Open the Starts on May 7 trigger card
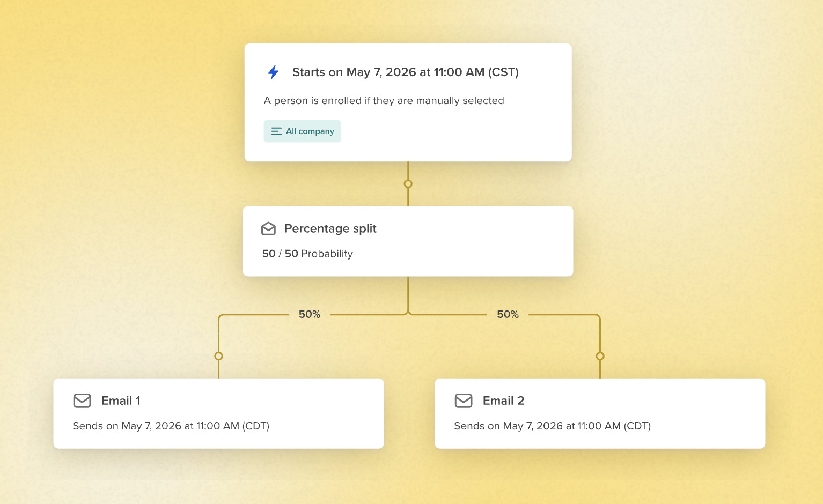Screen dimensions: 823x504 pos(408,102)
